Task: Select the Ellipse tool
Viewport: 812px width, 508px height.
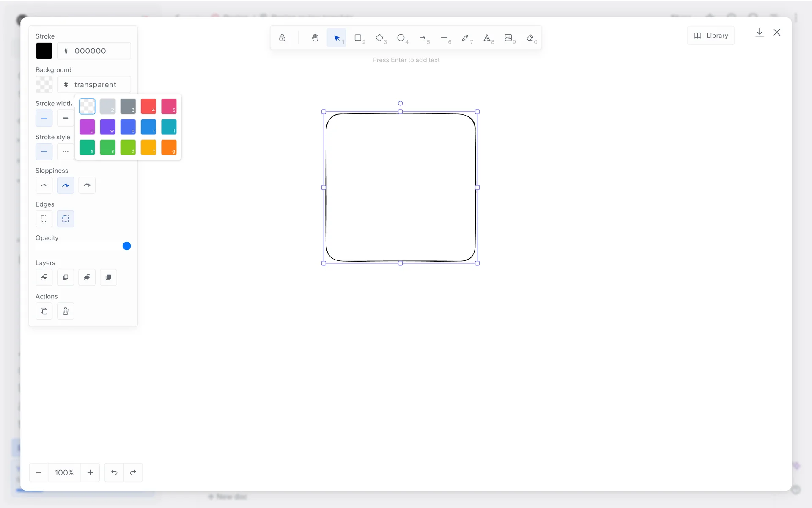Action: pos(401,38)
